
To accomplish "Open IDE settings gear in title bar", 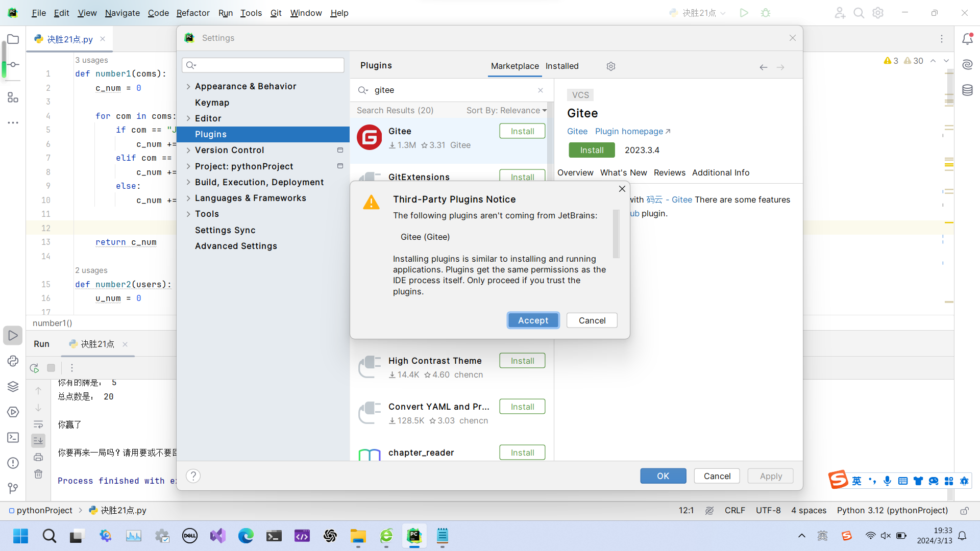I will (878, 13).
